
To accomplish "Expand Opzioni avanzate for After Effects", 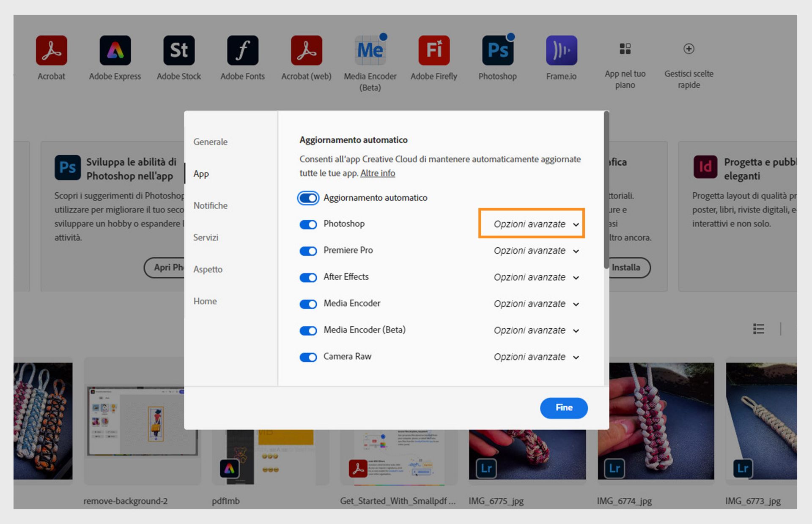I will pyautogui.click(x=536, y=277).
